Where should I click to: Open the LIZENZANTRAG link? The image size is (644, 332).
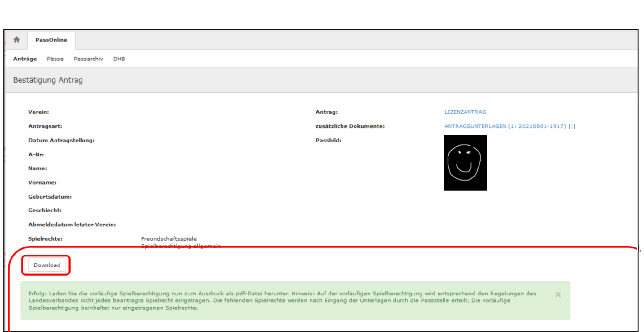(x=465, y=112)
